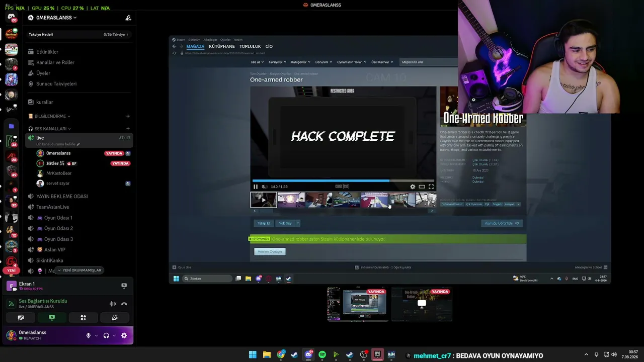Open the MAĞAZA tab in Steam
644x362 pixels.
(195, 46)
